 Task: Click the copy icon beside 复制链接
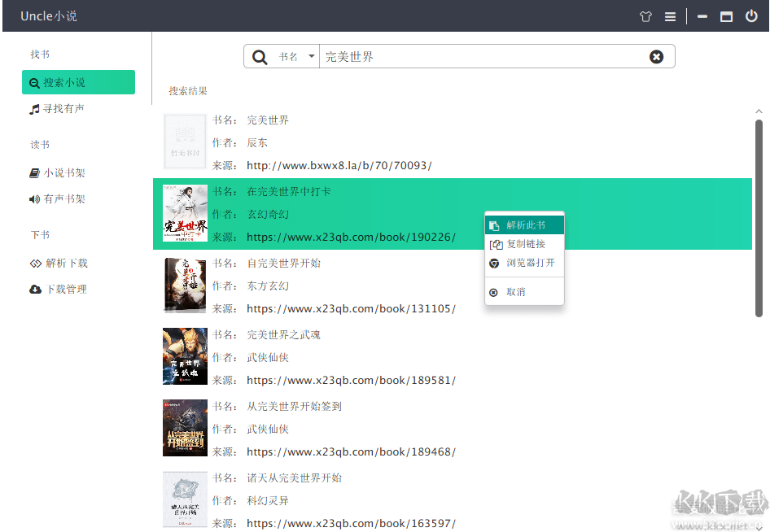click(x=496, y=244)
